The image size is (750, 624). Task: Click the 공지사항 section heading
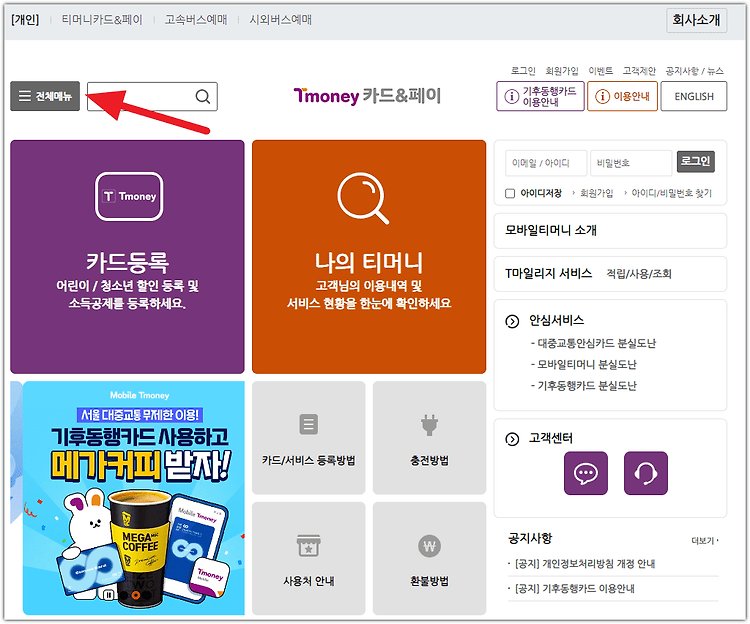[x=530, y=538]
